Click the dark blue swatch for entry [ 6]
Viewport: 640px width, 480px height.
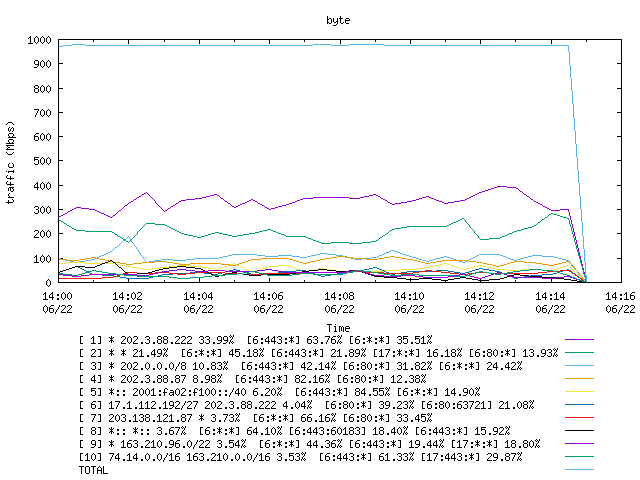580,405
